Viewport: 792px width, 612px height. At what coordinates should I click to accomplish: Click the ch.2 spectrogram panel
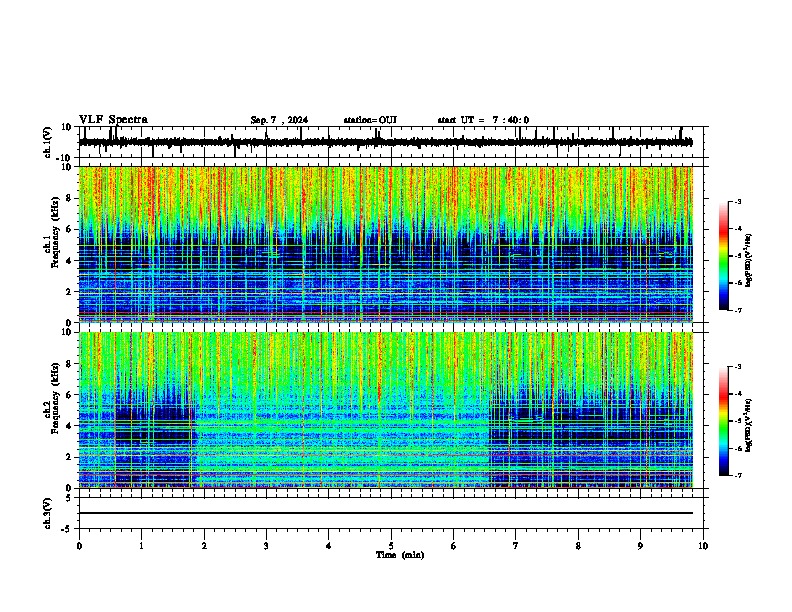pyautogui.click(x=386, y=410)
